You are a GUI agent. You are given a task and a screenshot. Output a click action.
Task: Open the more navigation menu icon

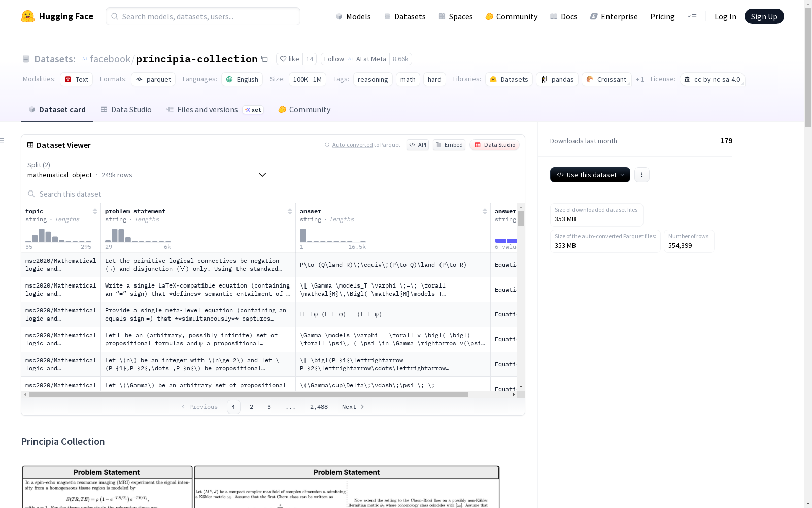(692, 16)
